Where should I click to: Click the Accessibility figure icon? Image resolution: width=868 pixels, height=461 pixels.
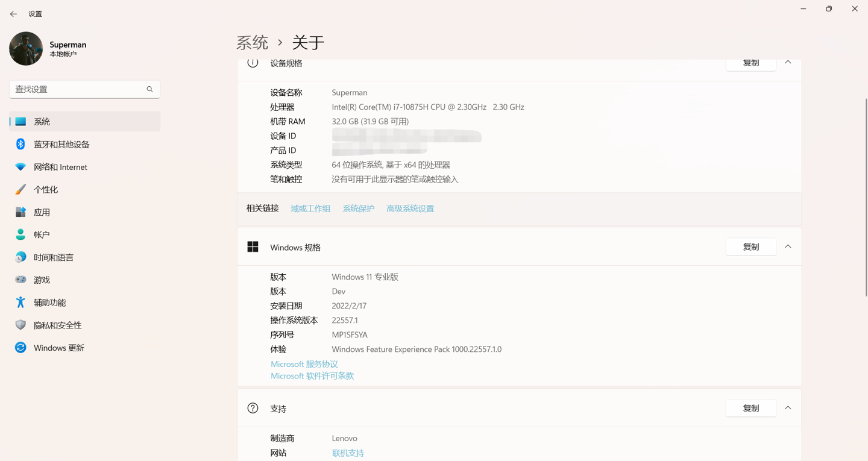point(20,303)
